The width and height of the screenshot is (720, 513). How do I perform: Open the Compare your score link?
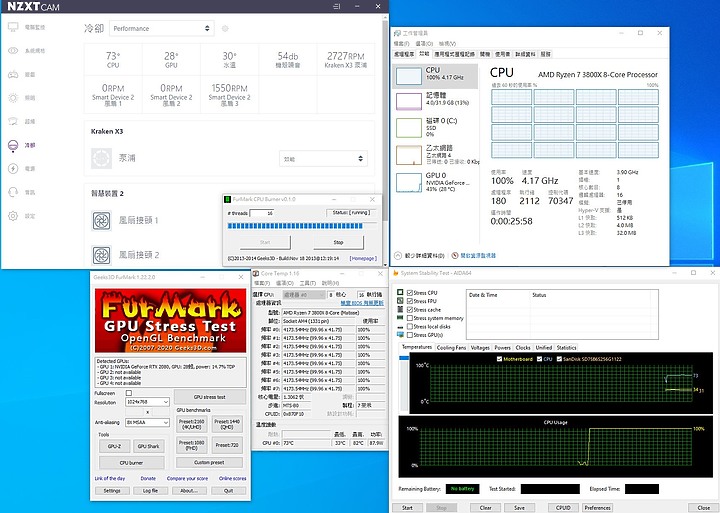click(x=187, y=479)
